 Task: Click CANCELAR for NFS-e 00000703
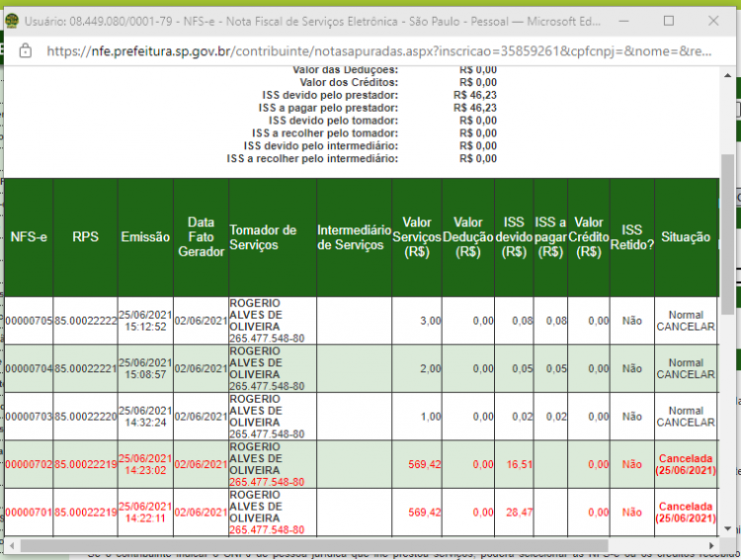[x=686, y=423]
